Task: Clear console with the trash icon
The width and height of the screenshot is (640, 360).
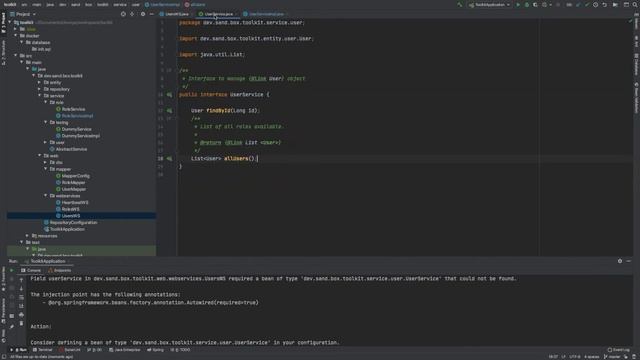Action: coord(22,323)
